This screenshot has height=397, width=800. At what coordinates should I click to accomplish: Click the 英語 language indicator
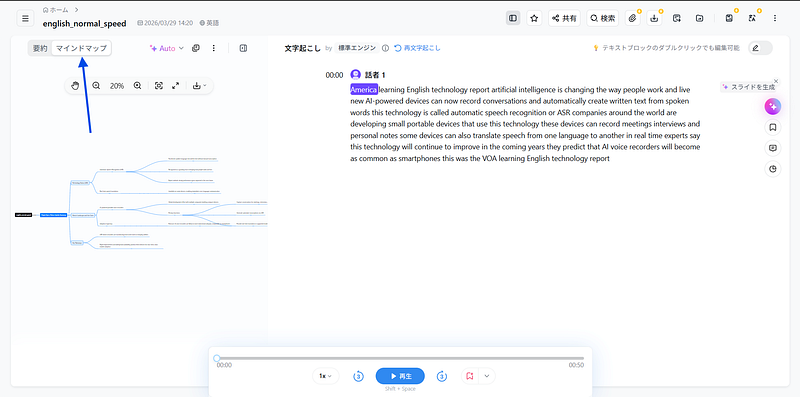coord(209,23)
